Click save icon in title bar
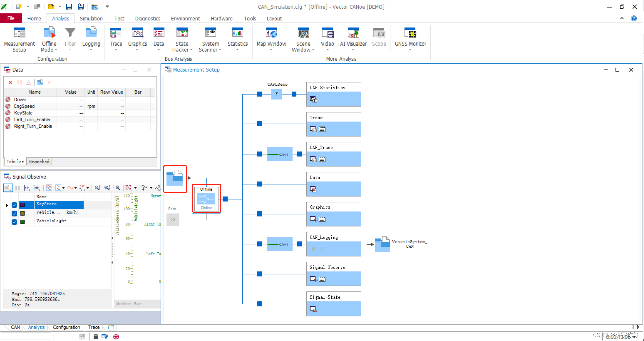 click(x=69, y=6)
